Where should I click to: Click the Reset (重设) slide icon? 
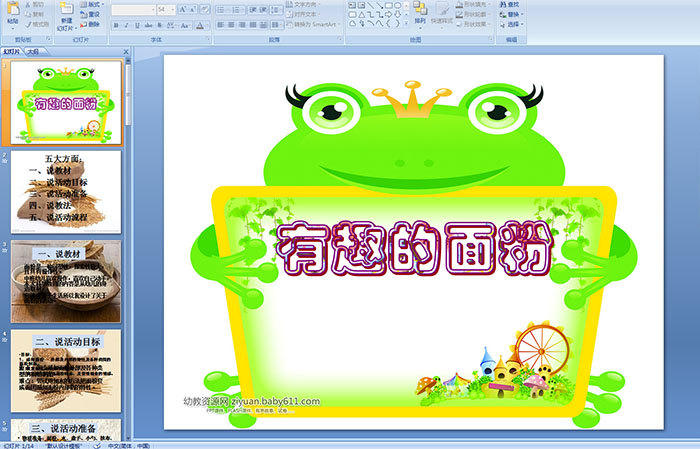click(83, 14)
